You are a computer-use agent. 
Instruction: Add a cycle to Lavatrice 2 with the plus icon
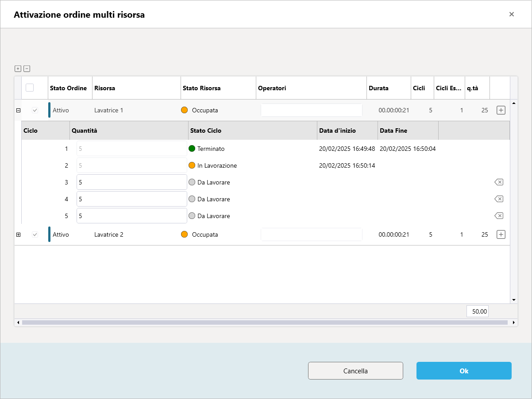coord(501,234)
